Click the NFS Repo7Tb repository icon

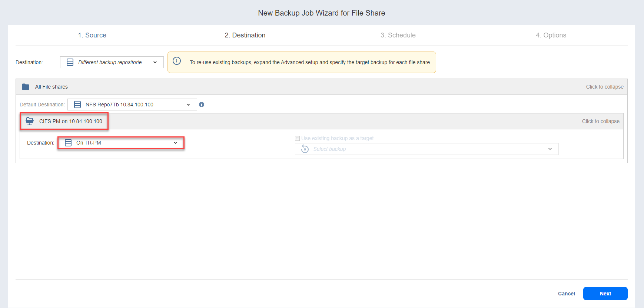(77, 105)
